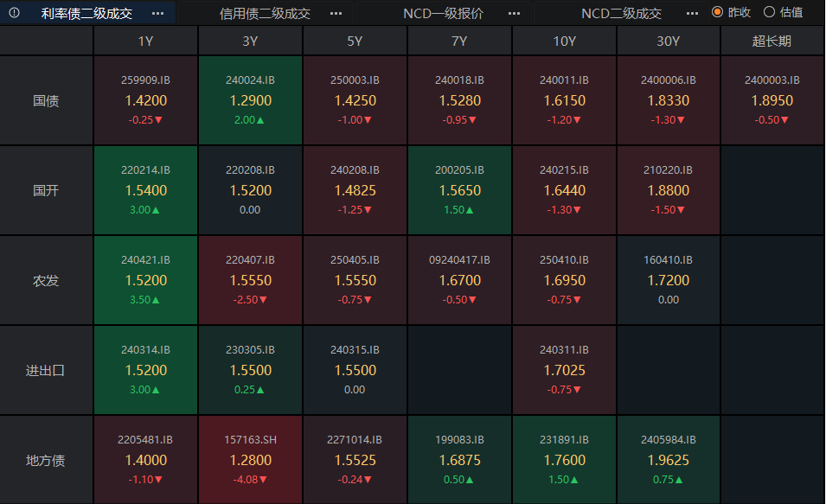
Task: Switch to the NCD二级成交 tab
Action: click(621, 13)
